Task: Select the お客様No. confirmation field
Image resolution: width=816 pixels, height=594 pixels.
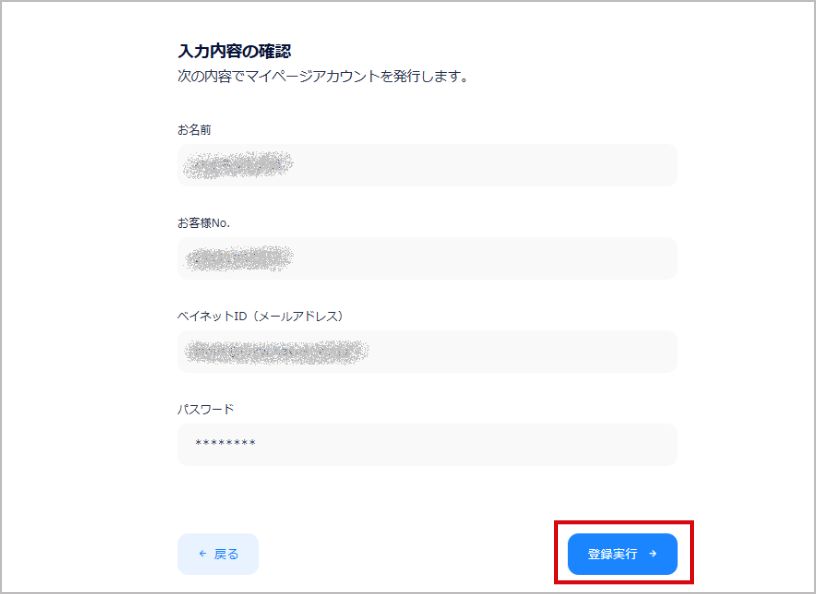Action: (x=427, y=258)
